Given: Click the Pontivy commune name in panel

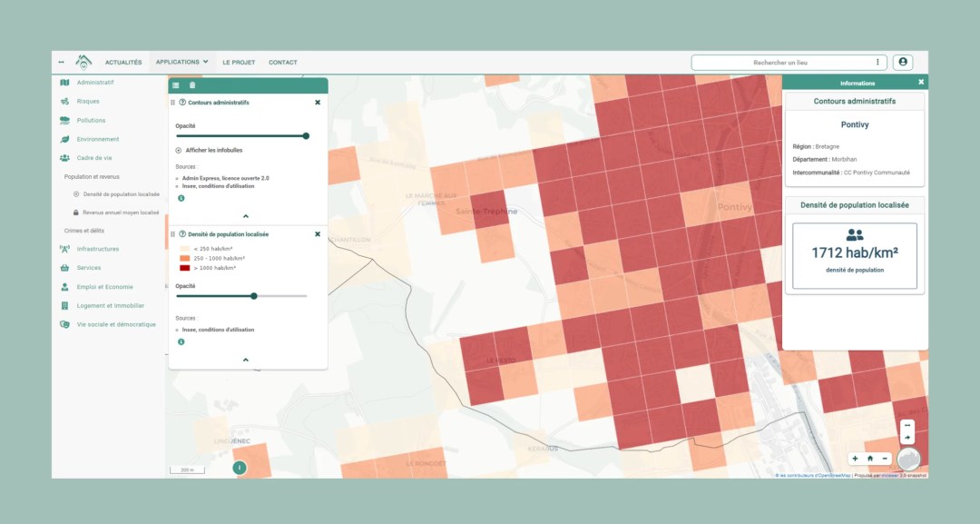Looking at the screenshot, I should coord(855,124).
